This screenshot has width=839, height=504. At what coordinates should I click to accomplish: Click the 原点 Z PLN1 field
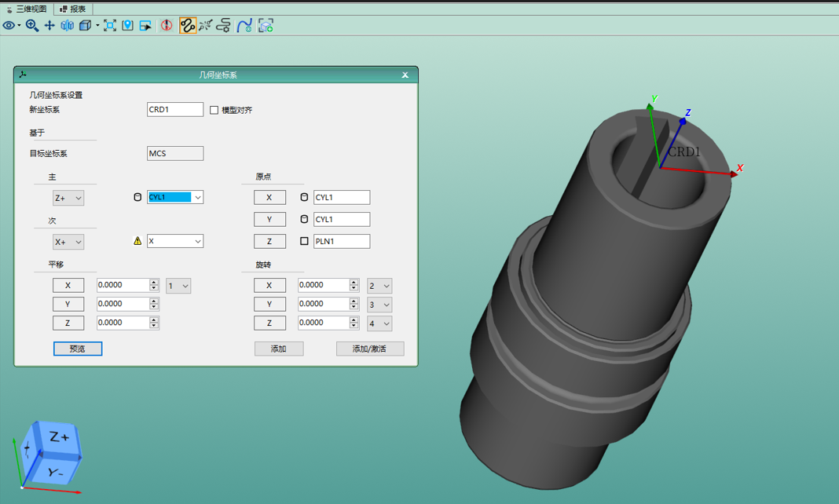(342, 241)
